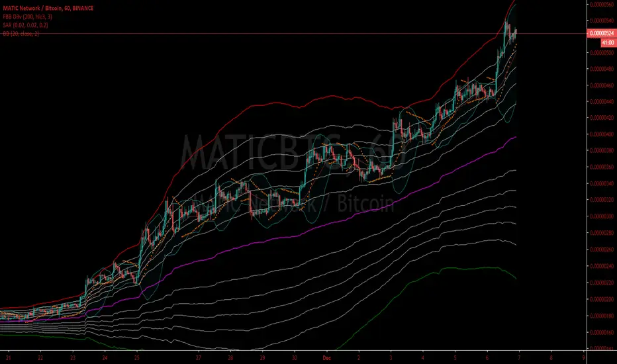Click the 0.00000240 price axis label

(x=602, y=266)
